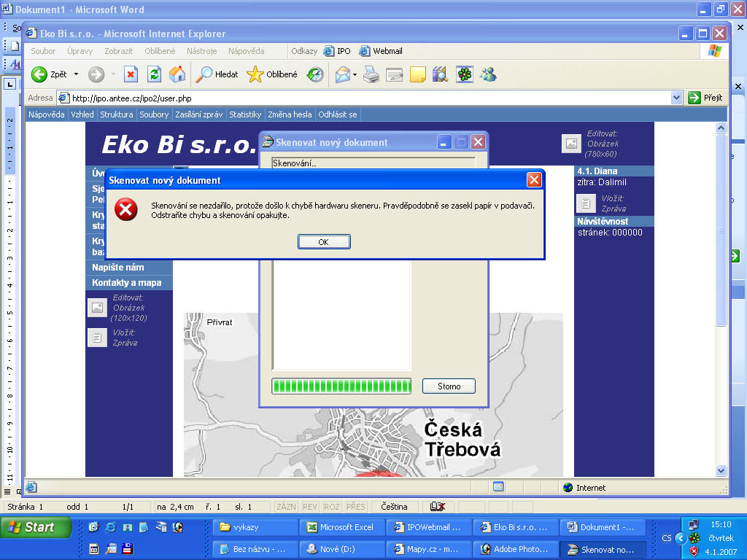Click the page scrollbar up arrow
The width and height of the screenshot is (747, 560).
click(721, 128)
